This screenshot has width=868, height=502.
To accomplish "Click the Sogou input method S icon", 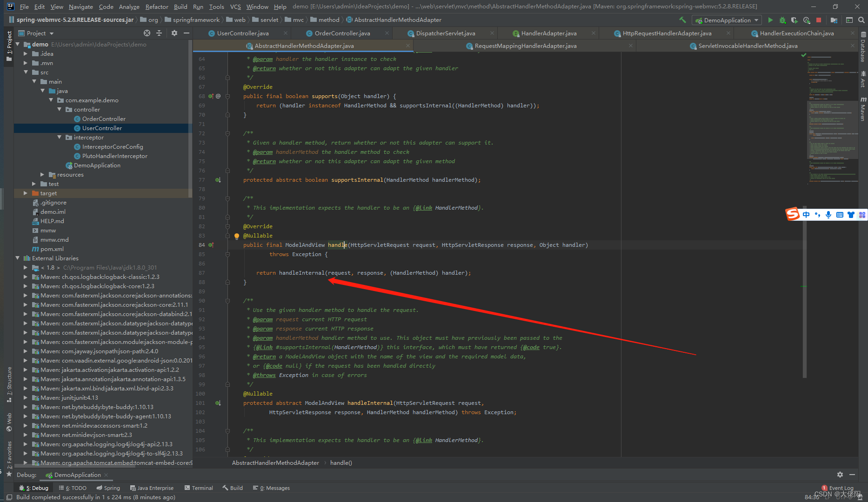I will click(793, 214).
